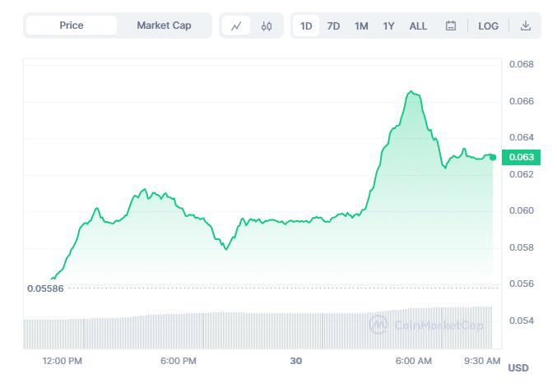Toggle the LOG scale
This screenshot has height=392, width=557.
pos(488,26)
